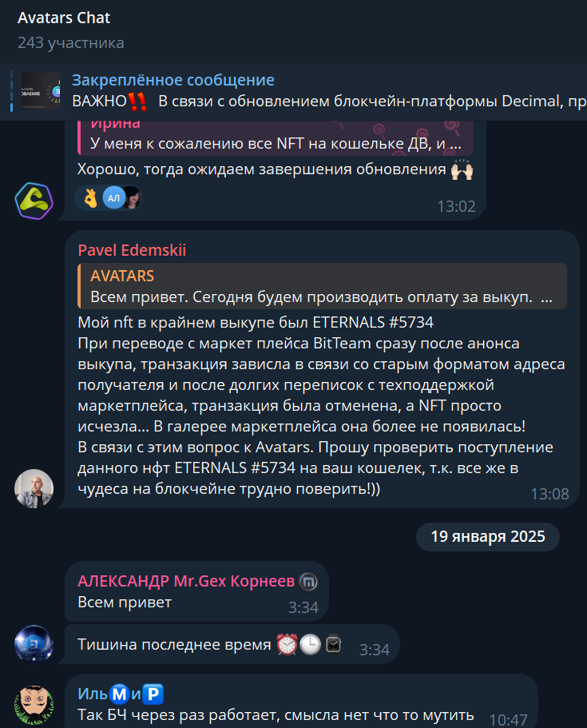
Task: Click the ИльМиР sender name
Action: click(x=121, y=694)
